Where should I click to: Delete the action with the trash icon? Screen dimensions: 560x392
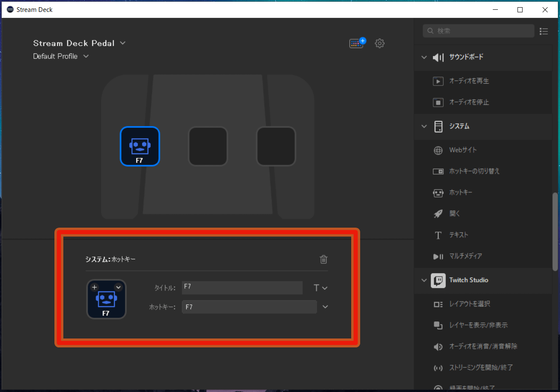click(x=324, y=259)
